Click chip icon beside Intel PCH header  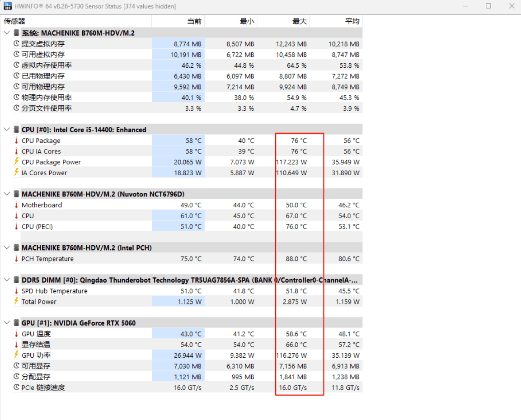pyautogui.click(x=16, y=247)
